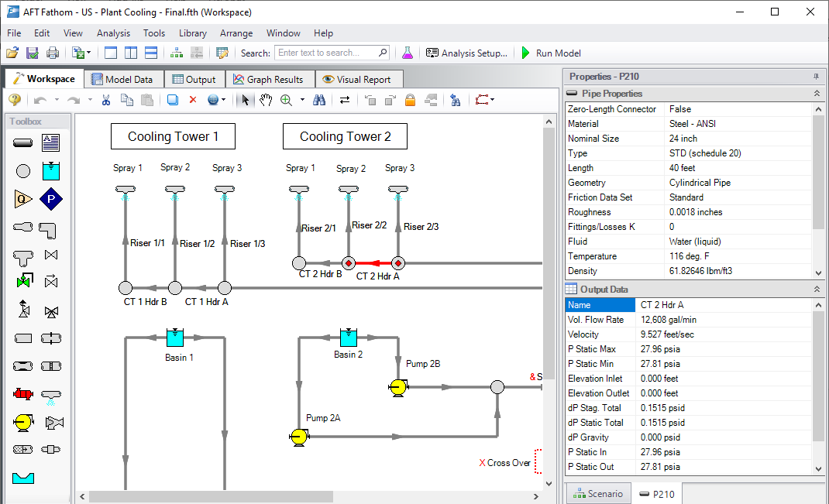Click the Run Model button

(x=550, y=53)
